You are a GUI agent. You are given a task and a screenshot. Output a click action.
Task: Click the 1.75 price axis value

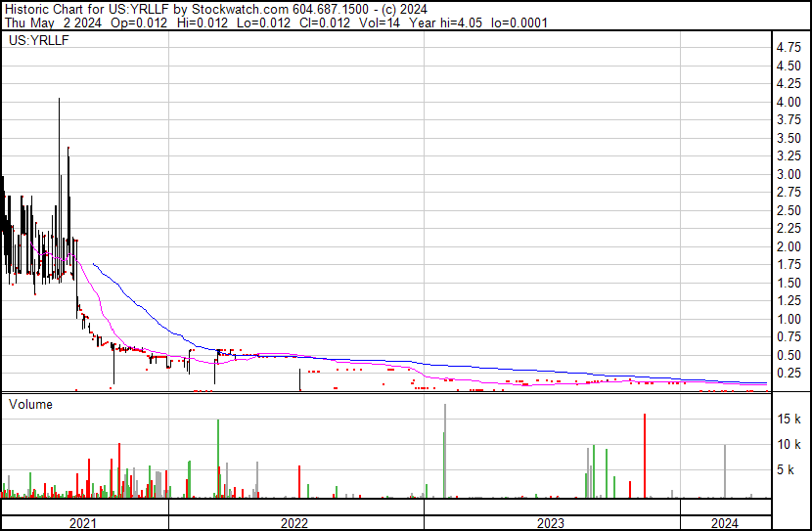(x=789, y=264)
